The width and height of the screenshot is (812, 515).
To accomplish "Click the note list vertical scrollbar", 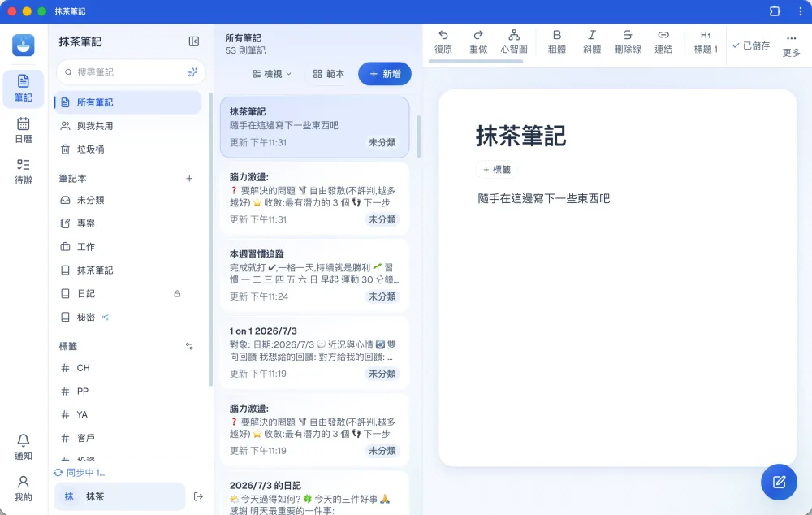I will tap(418, 136).
